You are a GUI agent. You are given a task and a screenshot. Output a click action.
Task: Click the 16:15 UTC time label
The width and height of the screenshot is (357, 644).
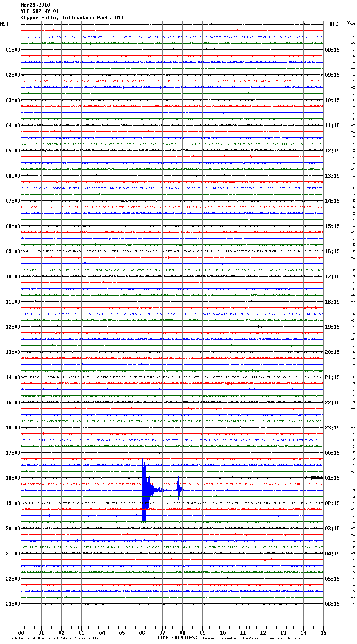[x=332, y=251]
